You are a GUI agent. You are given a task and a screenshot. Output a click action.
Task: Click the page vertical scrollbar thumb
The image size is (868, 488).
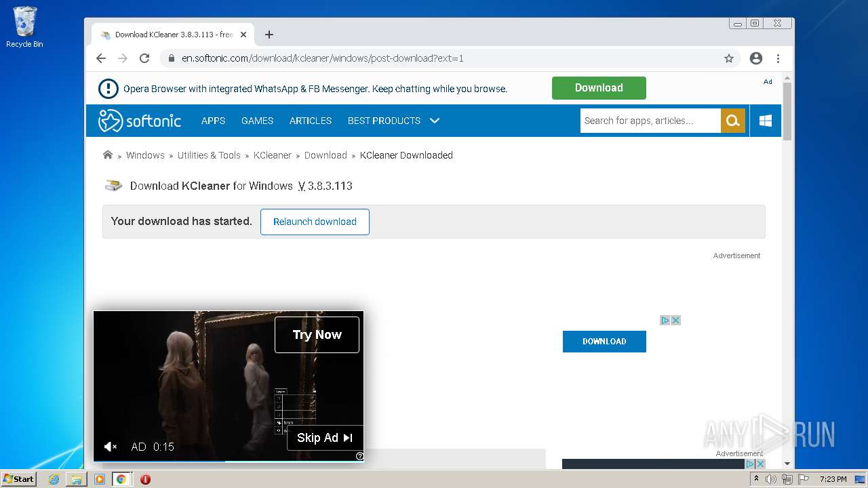point(787,110)
